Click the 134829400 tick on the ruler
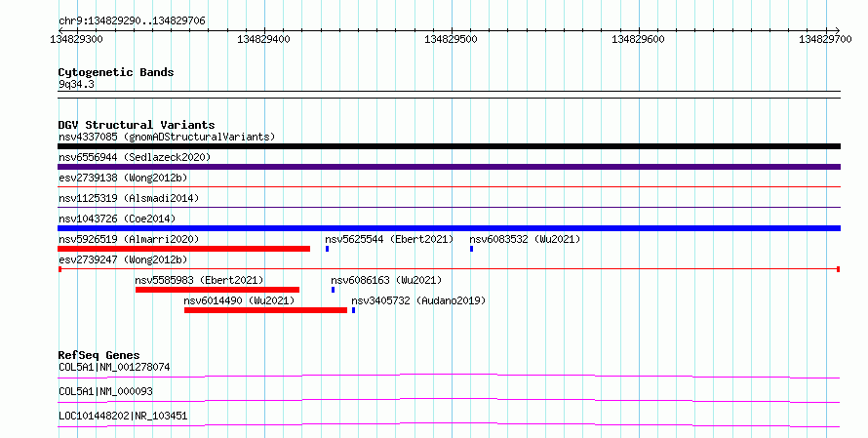This screenshot has height=438, width=868. click(263, 39)
